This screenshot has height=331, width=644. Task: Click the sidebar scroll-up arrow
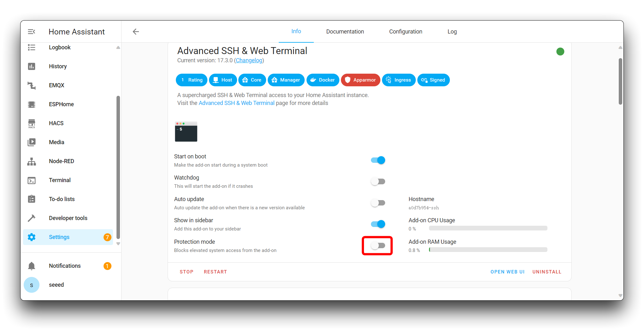[118, 47]
